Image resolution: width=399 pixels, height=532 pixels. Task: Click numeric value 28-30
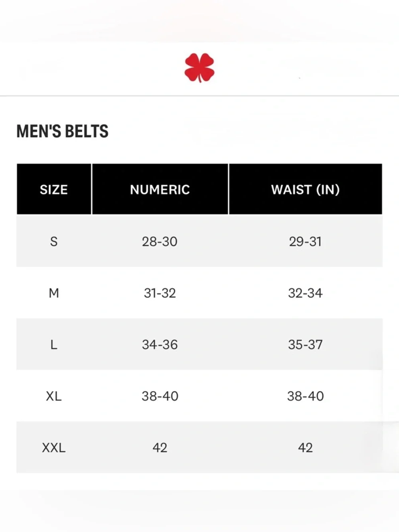(x=160, y=241)
